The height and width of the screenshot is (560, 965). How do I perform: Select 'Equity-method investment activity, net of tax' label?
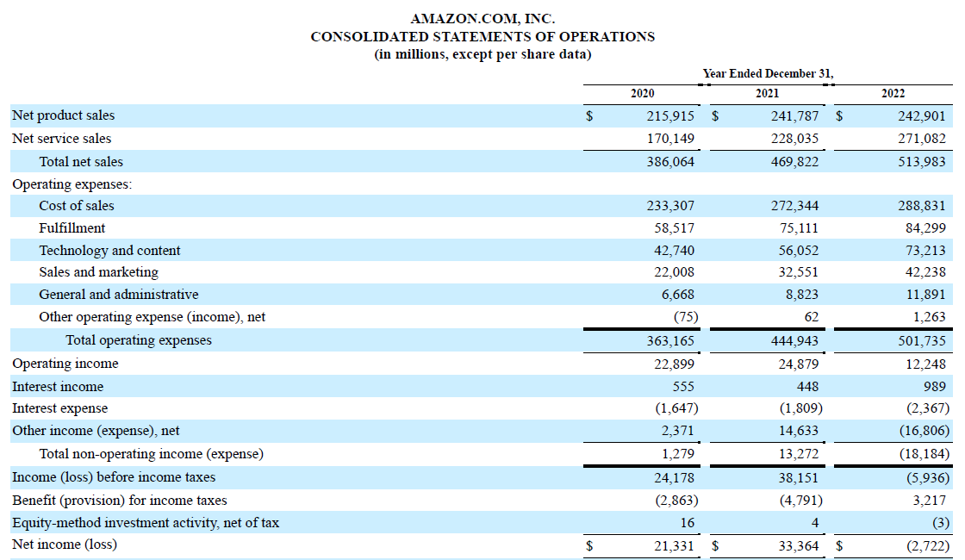(146, 523)
